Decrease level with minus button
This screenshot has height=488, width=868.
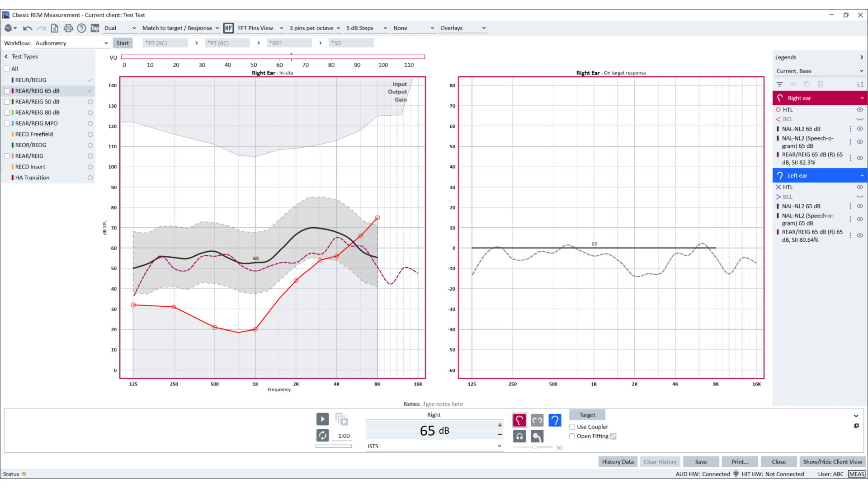click(500, 435)
